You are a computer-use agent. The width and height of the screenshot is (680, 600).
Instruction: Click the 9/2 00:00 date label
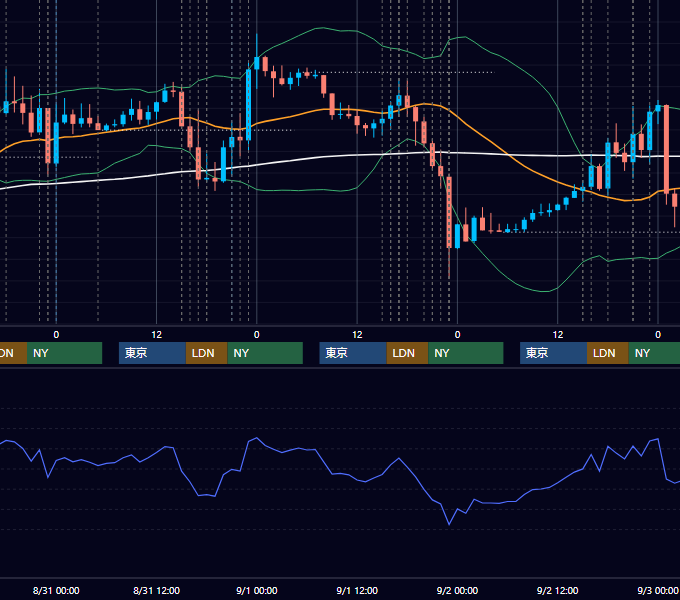pyautogui.click(x=457, y=590)
